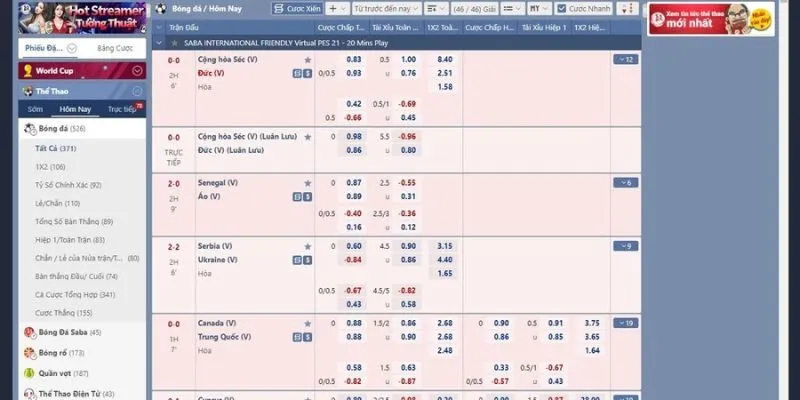Click the 8.40 odds for Cộng hòa Séc
This screenshot has width=800, height=400.
coord(445,60)
